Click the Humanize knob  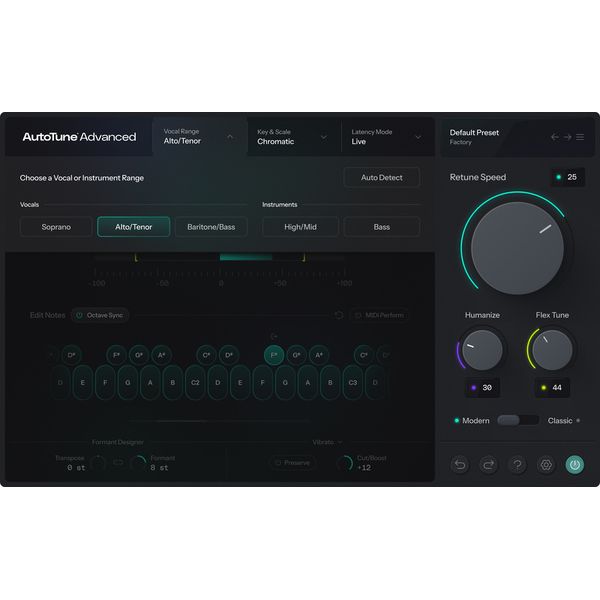tap(482, 350)
